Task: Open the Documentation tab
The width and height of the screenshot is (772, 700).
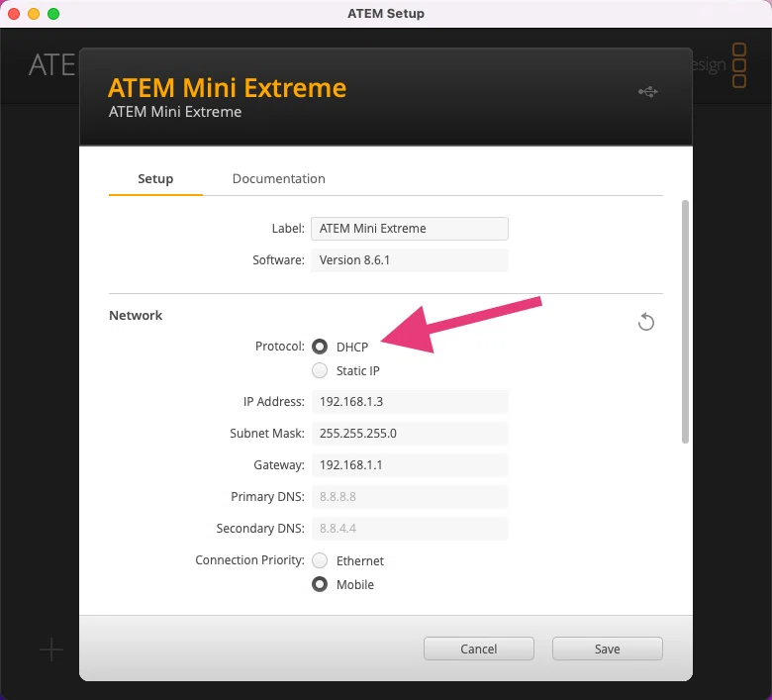Action: [279, 179]
